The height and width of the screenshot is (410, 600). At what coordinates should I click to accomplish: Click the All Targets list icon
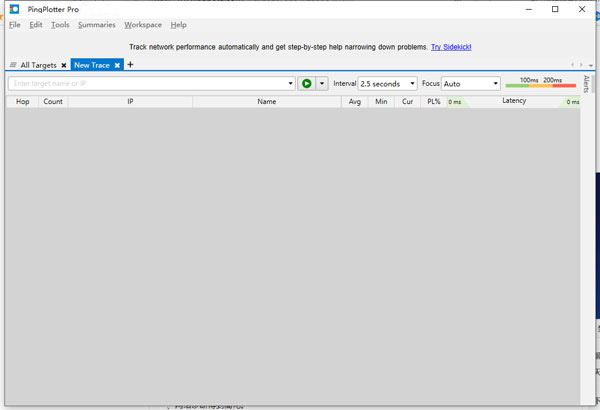[x=13, y=65]
